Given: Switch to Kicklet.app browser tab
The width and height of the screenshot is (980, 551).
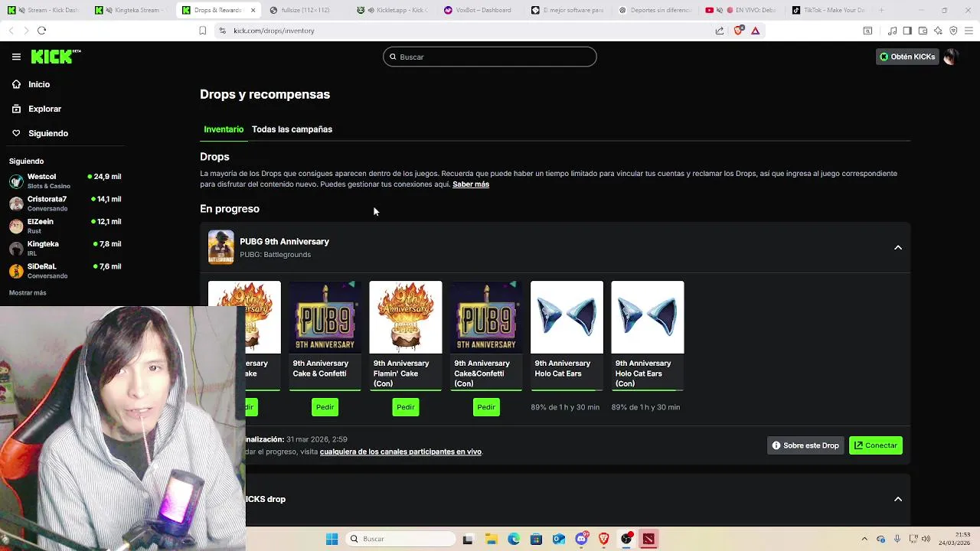Looking at the screenshot, I should point(394,10).
